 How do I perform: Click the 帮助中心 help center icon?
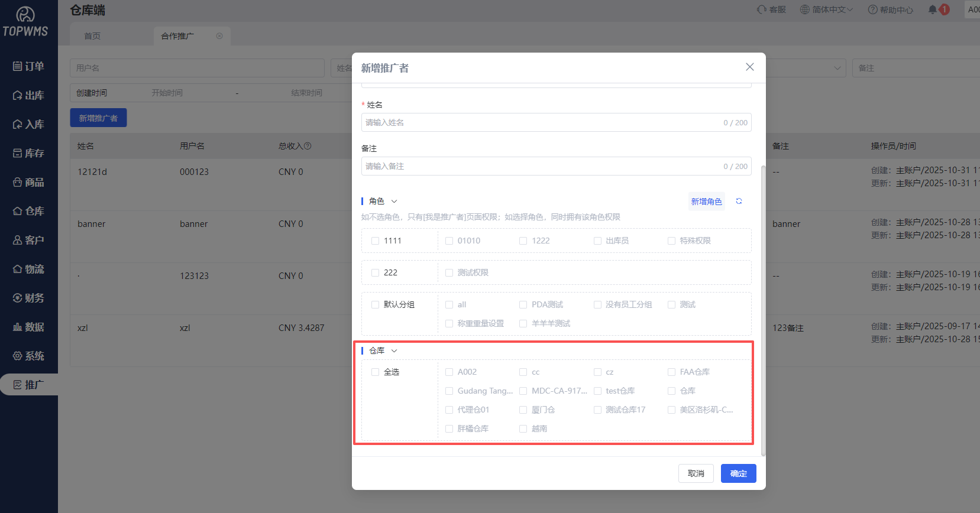pyautogui.click(x=872, y=9)
